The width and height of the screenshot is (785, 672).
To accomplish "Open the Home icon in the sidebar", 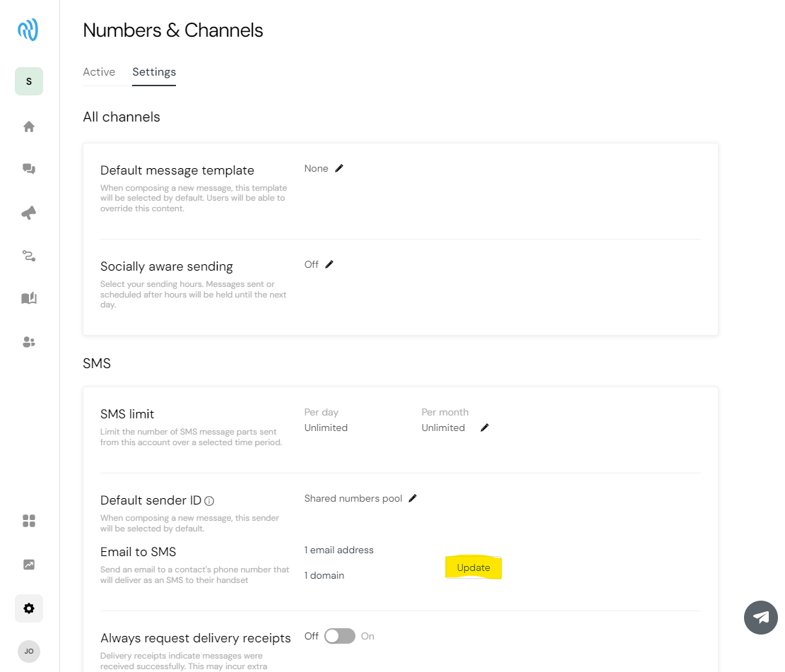I will click(28, 126).
